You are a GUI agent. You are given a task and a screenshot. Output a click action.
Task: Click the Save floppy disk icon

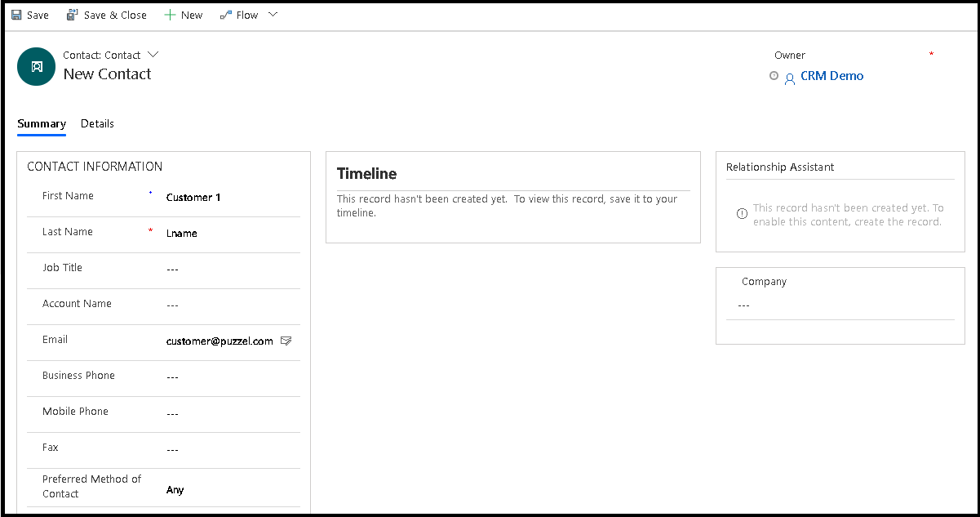16,15
